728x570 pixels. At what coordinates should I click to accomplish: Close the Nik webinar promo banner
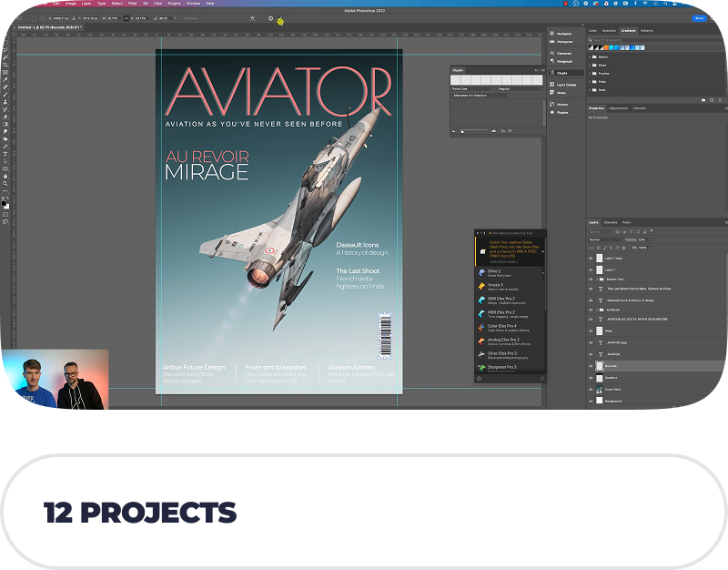(x=543, y=251)
